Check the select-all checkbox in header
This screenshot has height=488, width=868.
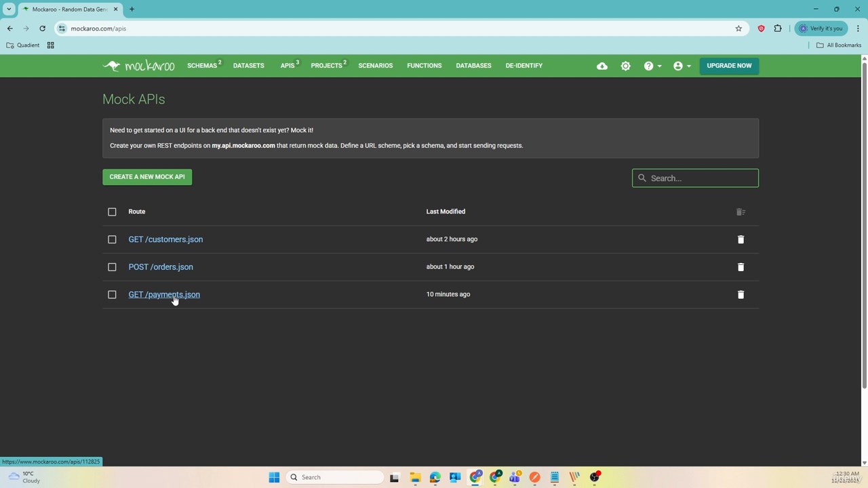[112, 212]
